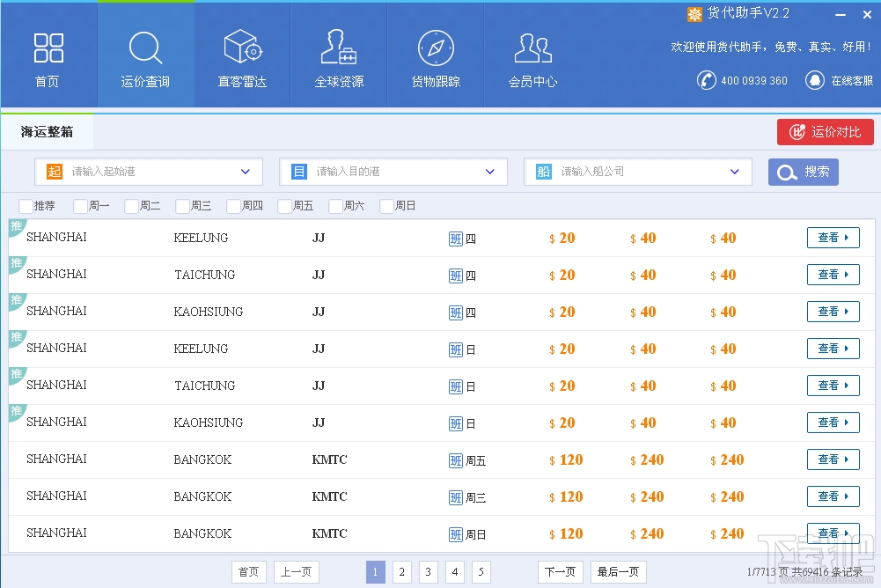Select the 海运整箱 tab
Viewport: 881px width, 588px height.
point(48,132)
